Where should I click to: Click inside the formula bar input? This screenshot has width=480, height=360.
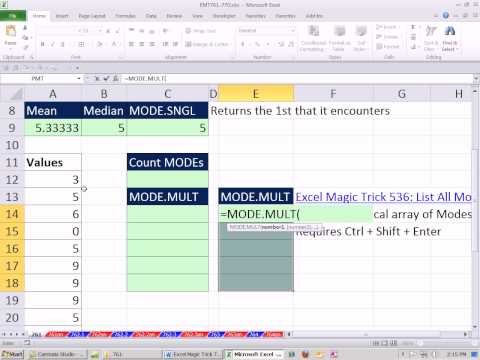[x=297, y=79]
